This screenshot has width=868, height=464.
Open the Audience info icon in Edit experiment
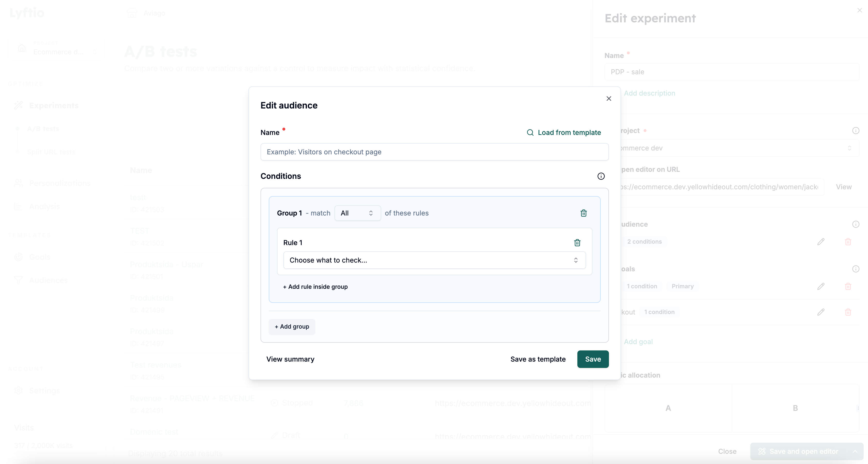pos(856,224)
